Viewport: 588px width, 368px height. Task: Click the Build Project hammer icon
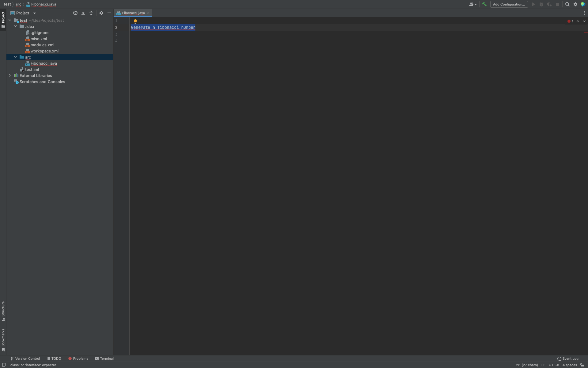(x=484, y=4)
